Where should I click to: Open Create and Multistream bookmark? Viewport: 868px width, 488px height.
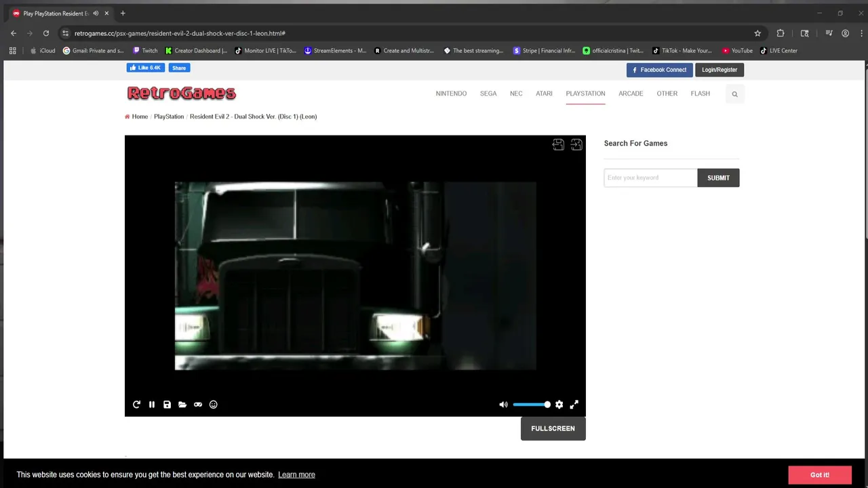(x=404, y=51)
